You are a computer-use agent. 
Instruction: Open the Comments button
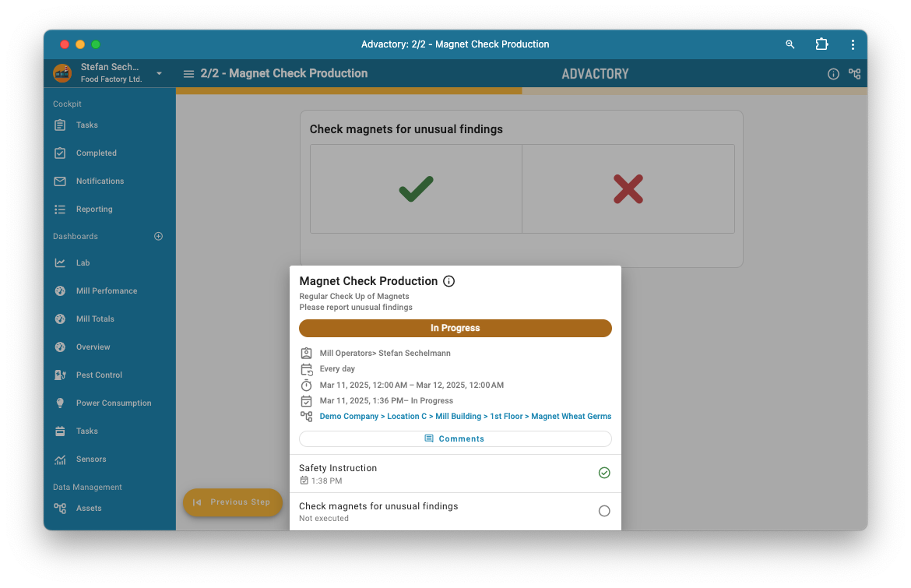455,438
